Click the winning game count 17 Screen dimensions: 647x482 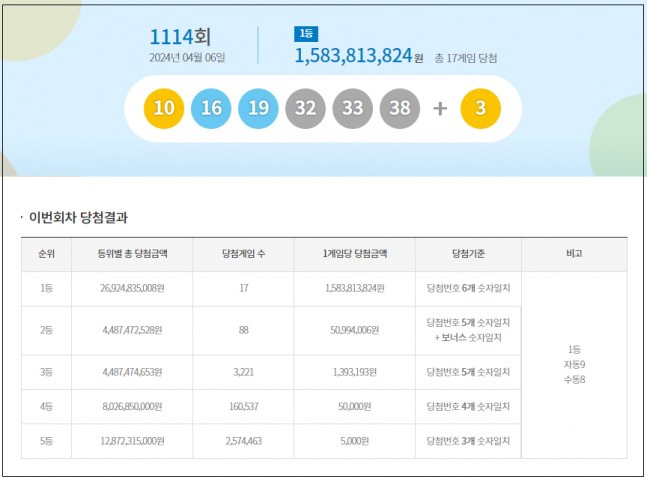[x=244, y=288]
